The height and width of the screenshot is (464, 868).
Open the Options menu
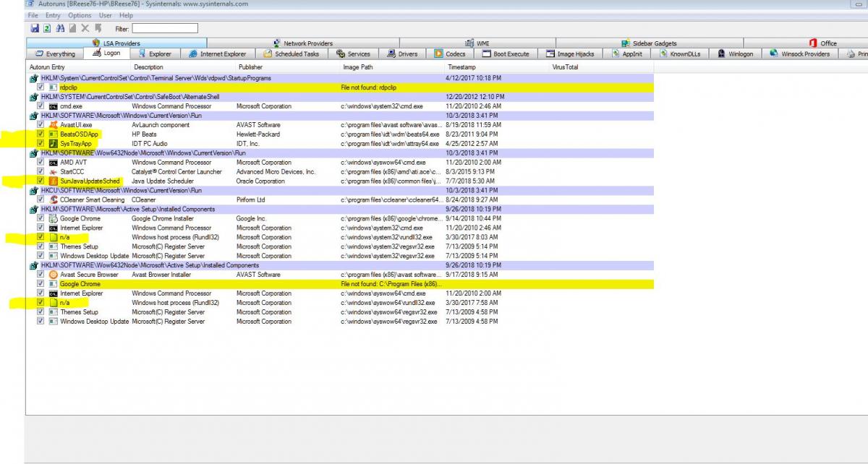click(80, 15)
